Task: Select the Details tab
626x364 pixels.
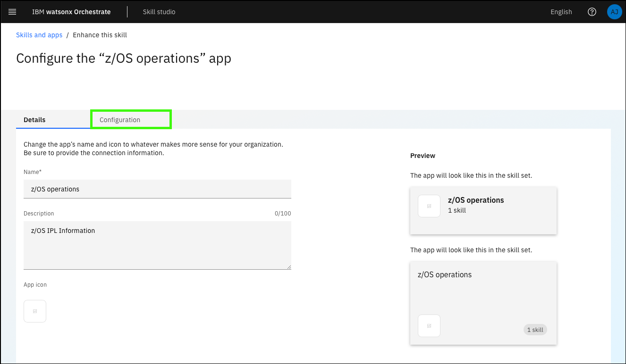Action: tap(34, 120)
